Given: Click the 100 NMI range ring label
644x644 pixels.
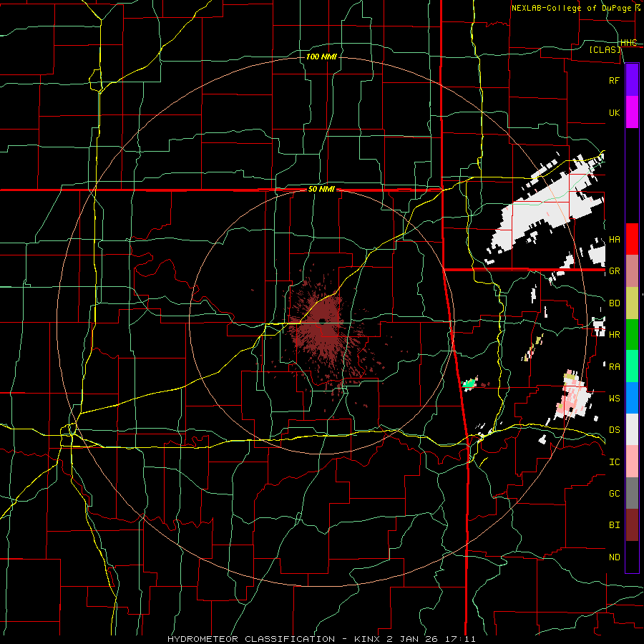Looking at the screenshot, I should [321, 57].
